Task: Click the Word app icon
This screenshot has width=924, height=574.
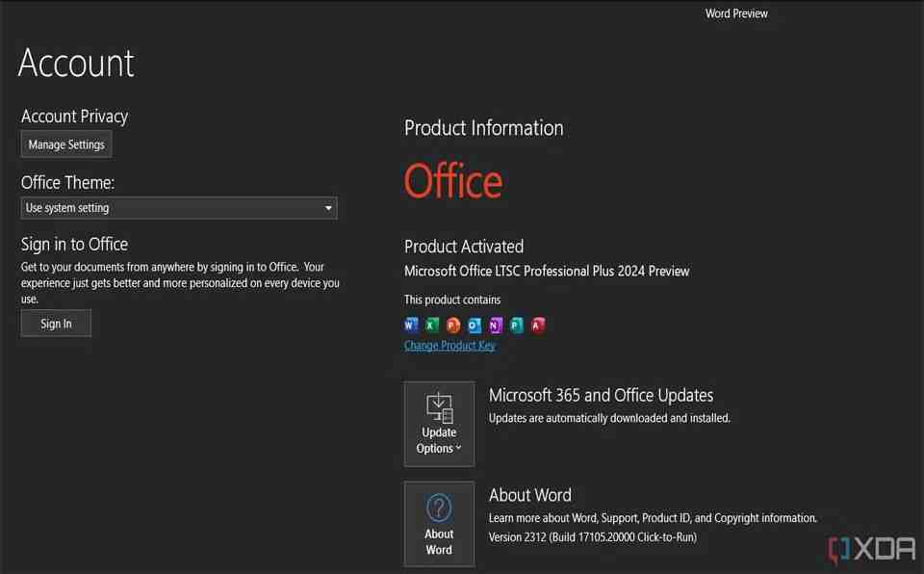Action: coord(412,326)
